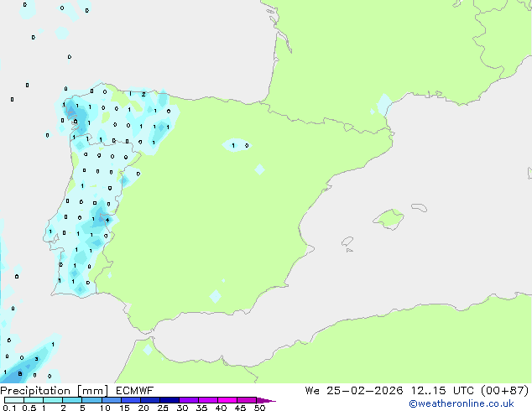Click the 0.1–0.5 mm legend color swatch
The width and height of the screenshot is (532, 411).
[x=14, y=400]
